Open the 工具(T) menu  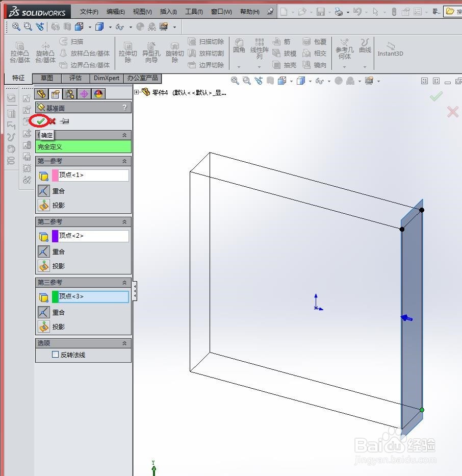pyautogui.click(x=194, y=12)
